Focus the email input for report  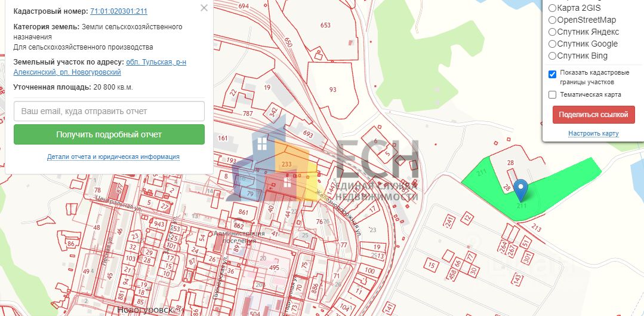pos(109,111)
